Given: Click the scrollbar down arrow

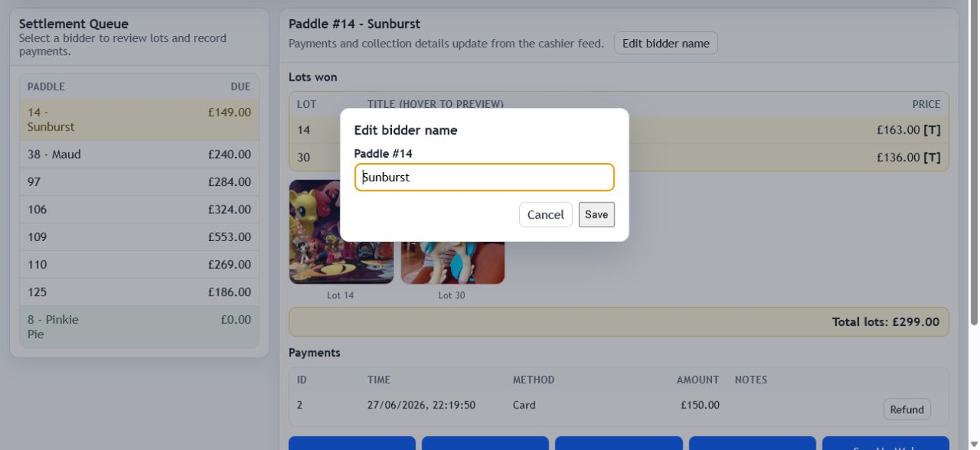Looking at the screenshot, I should click(973, 445).
